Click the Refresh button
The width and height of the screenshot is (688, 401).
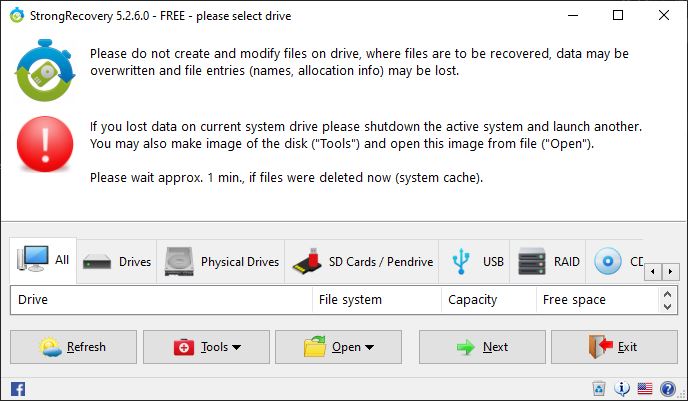[x=73, y=347]
